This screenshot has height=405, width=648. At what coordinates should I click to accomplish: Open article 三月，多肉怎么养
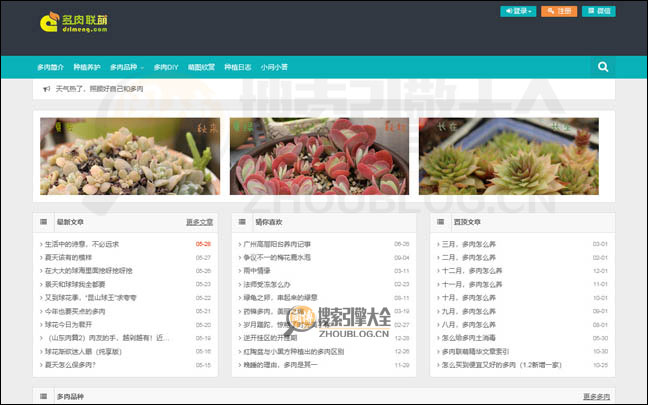pyautogui.click(x=468, y=244)
